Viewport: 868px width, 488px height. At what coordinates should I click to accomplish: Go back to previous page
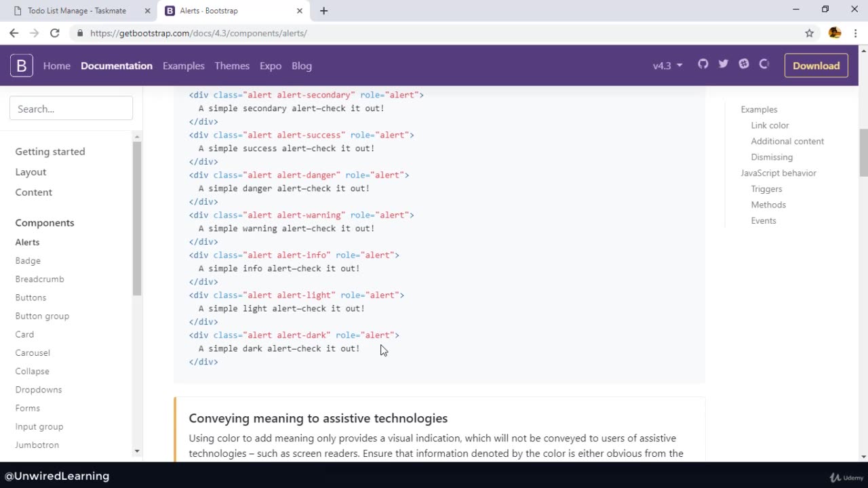click(14, 33)
